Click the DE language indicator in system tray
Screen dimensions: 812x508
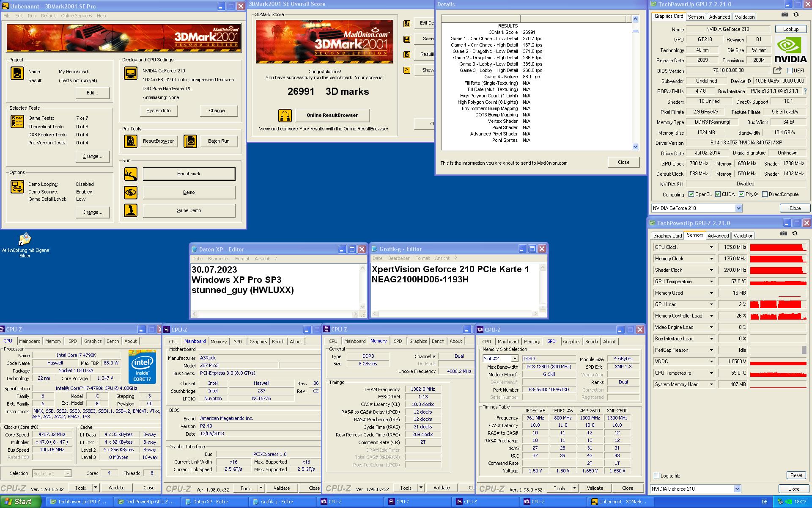(x=764, y=502)
